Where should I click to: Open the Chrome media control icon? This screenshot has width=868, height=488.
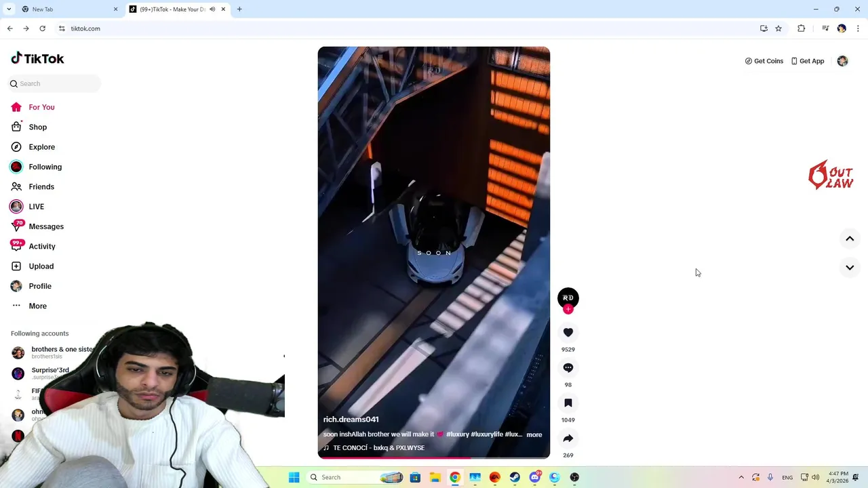click(x=825, y=28)
